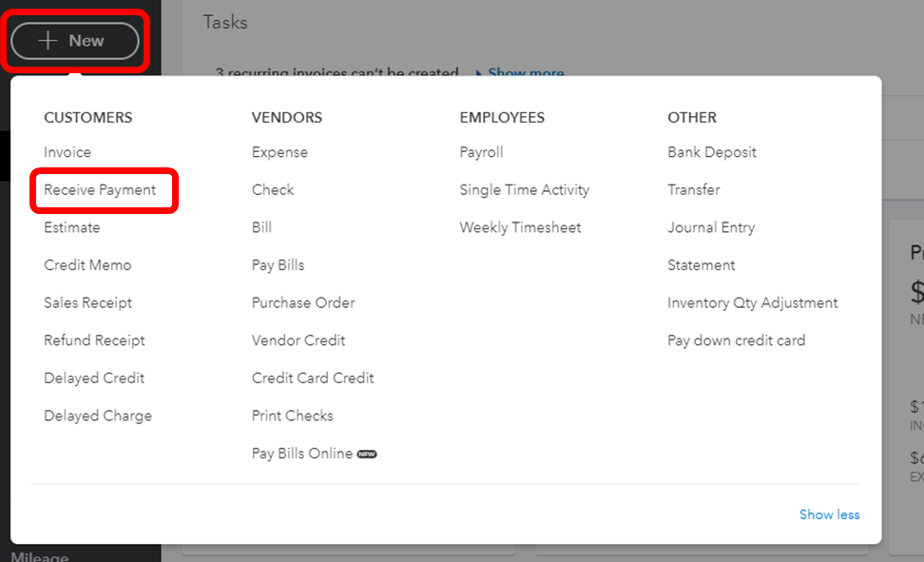
Task: Choose Inventory Qty Adjustment
Action: click(x=752, y=302)
